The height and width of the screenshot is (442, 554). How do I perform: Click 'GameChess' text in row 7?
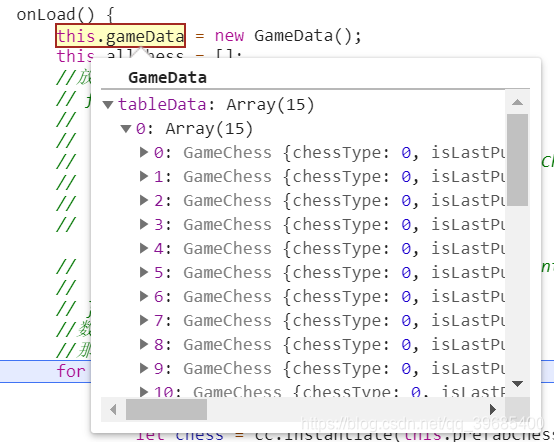pyautogui.click(x=227, y=320)
